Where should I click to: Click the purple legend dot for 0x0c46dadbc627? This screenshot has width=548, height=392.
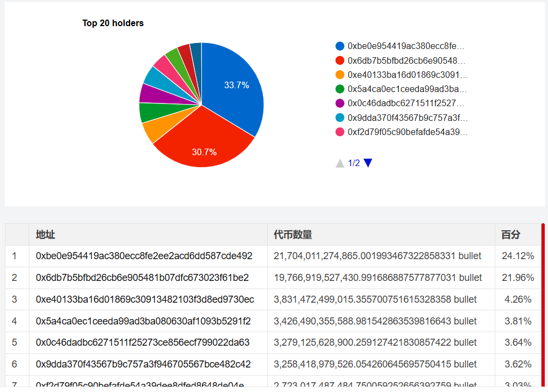340,103
